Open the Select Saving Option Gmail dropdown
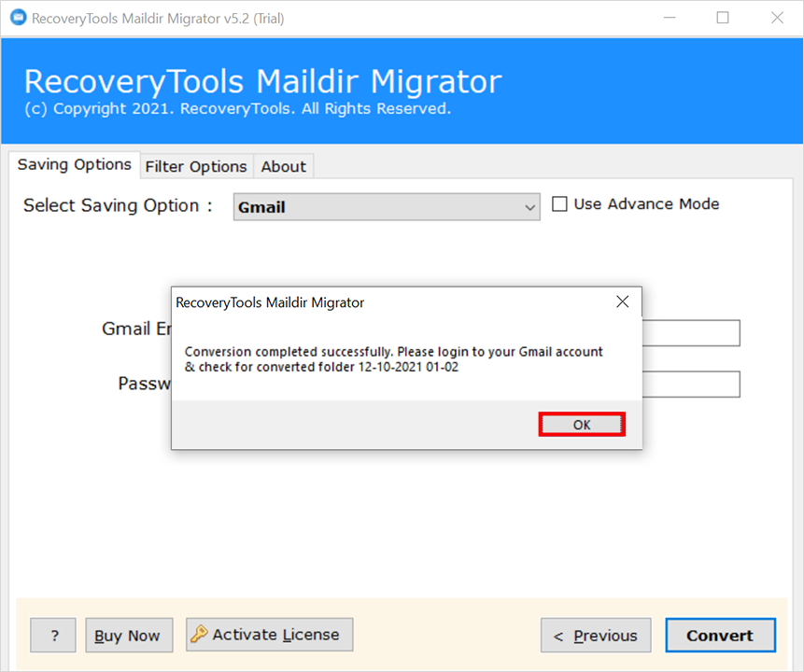804x672 pixels. tap(387, 207)
